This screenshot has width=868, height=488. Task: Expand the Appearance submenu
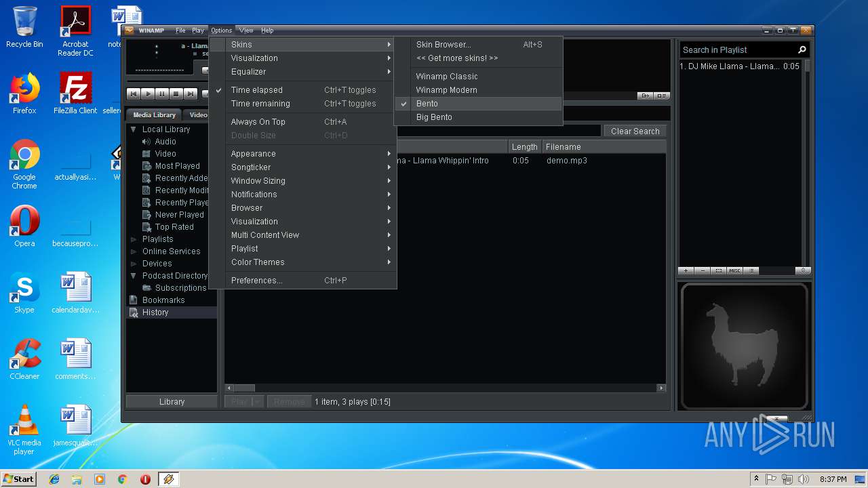302,154
